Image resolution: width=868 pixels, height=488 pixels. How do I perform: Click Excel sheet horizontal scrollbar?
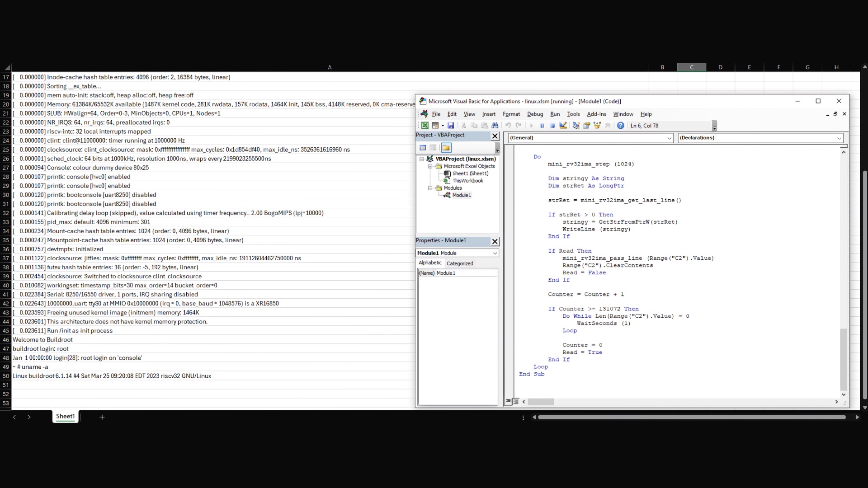[692, 417]
